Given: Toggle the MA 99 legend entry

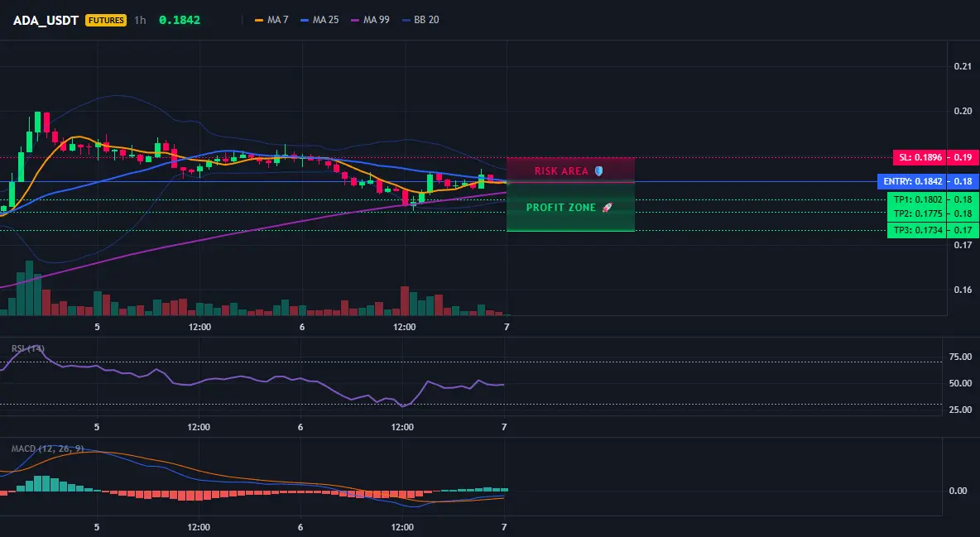Looking at the screenshot, I should pos(370,20).
